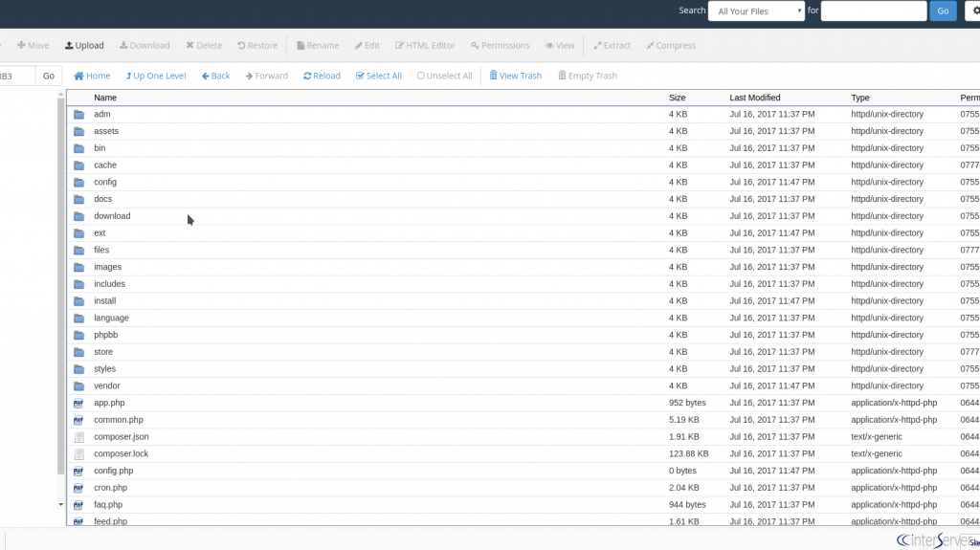Go to the Home directory
The width and height of the screenshot is (980, 550).
(x=92, y=76)
